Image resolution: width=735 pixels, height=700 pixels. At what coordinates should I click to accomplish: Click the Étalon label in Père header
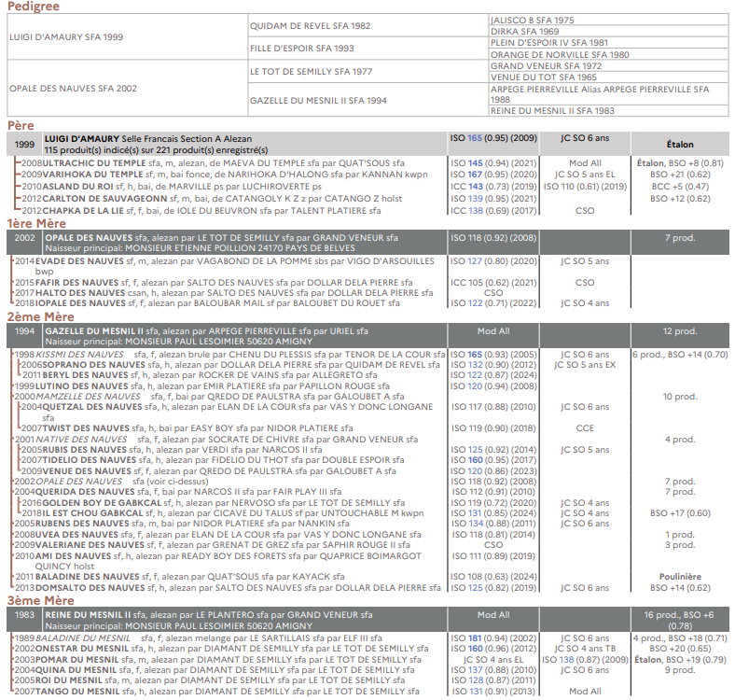680,145
